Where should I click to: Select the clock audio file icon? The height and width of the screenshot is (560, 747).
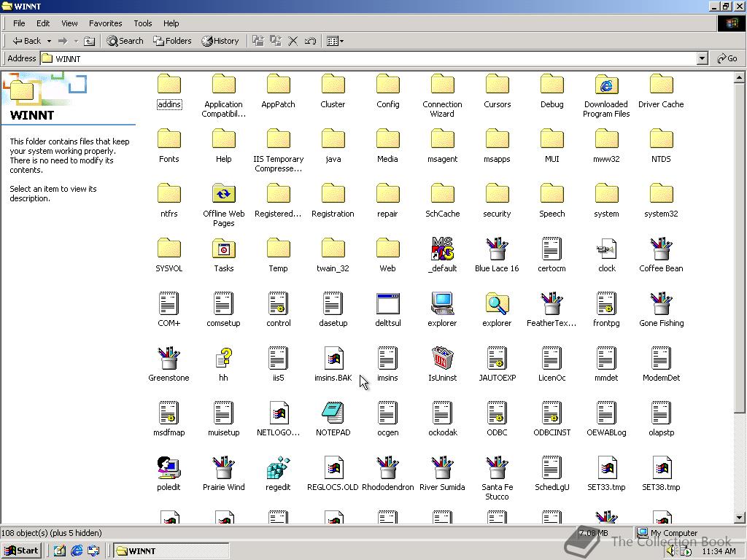click(x=606, y=249)
